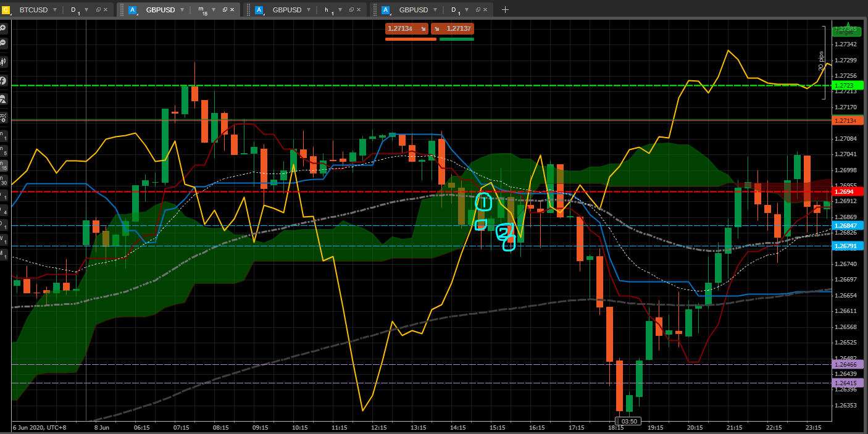Click the green 1.2723 price level marker

click(843, 85)
